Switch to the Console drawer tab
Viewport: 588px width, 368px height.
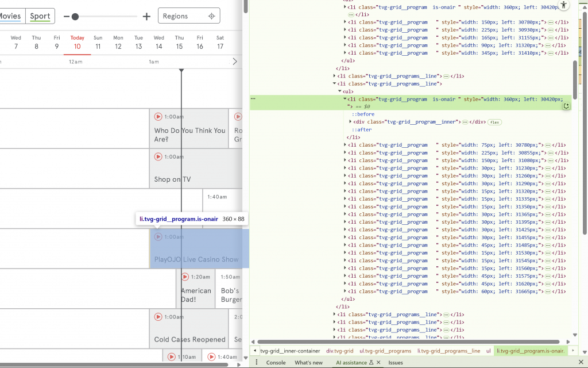[276, 362]
